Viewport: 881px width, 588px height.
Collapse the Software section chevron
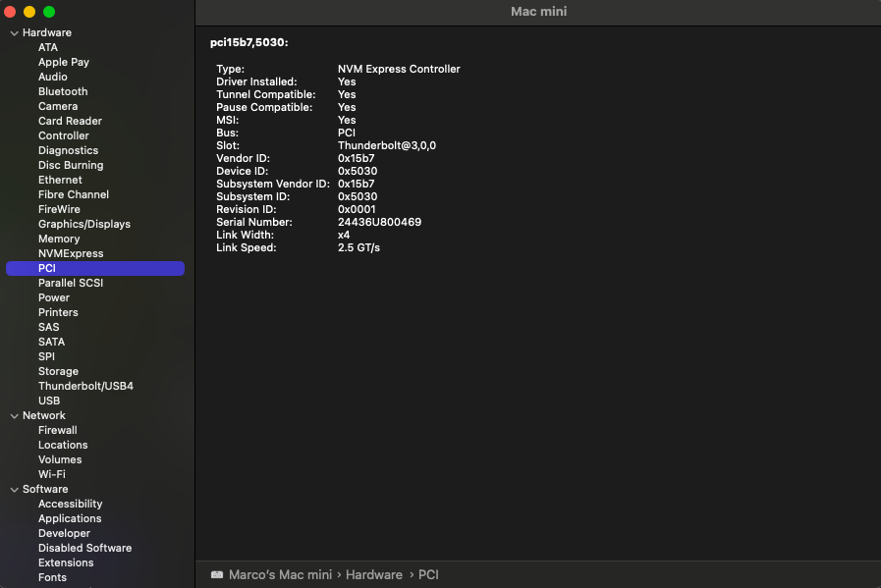click(15, 490)
